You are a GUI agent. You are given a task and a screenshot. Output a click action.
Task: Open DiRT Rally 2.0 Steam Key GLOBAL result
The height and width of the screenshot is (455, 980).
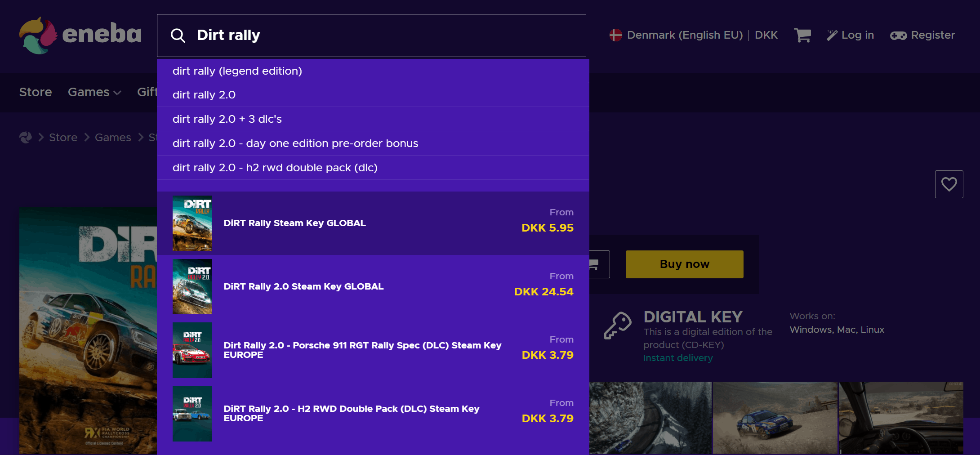point(373,287)
